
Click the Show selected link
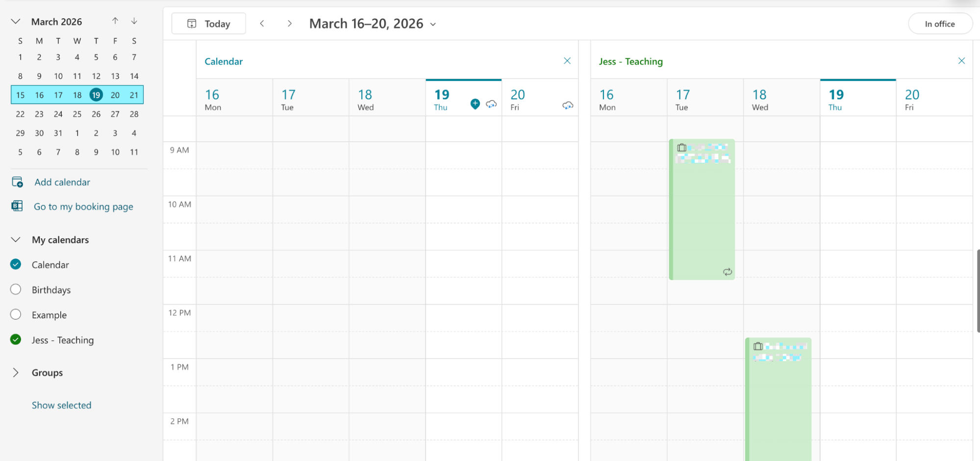(x=61, y=405)
